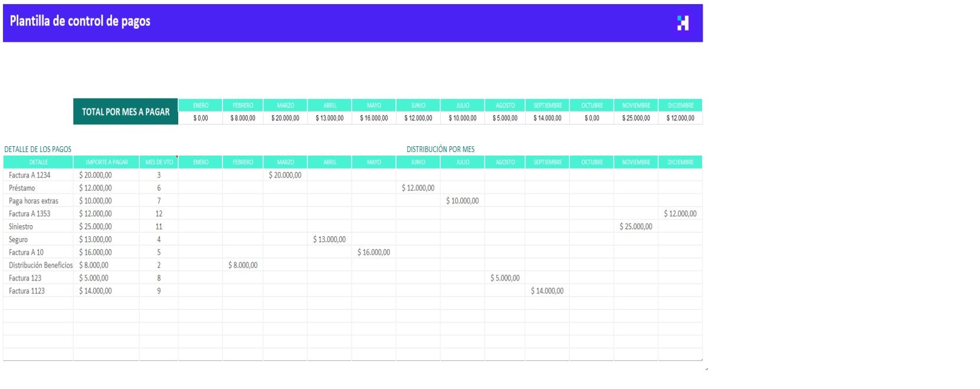The image size is (980, 389).
Task: Select the 'Factura A 1234' detail cell
Action: [38, 175]
